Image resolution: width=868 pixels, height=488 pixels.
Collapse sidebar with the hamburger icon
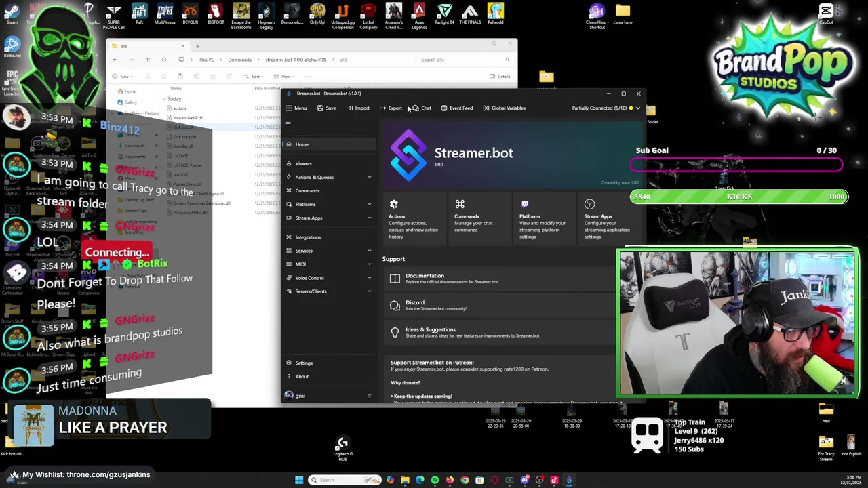(x=288, y=123)
